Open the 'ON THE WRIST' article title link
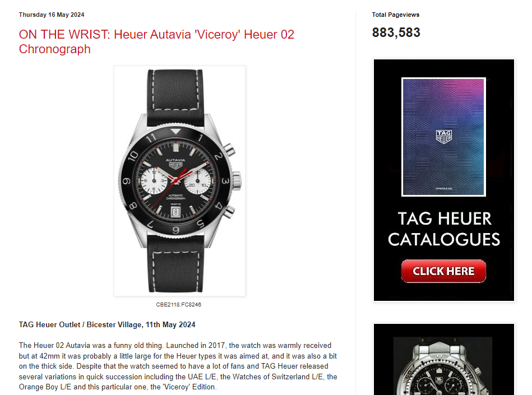This screenshot has width=532, height=395. [156, 41]
